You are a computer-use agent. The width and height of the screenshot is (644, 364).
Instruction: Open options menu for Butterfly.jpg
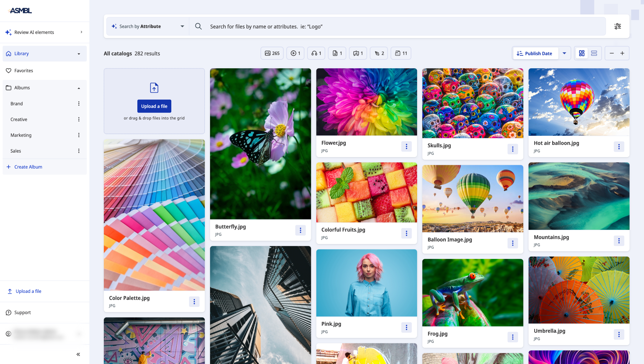pyautogui.click(x=300, y=230)
